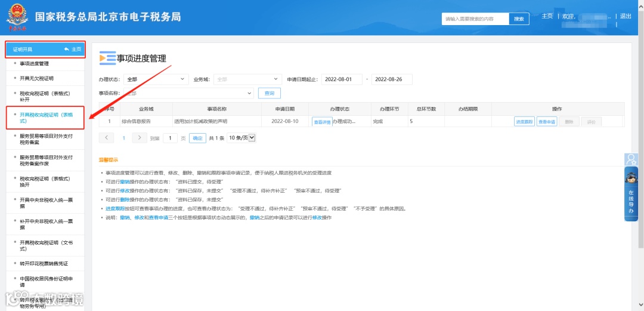Click cell 2022-08-10
This screenshot has height=311, width=644.
[285, 122]
